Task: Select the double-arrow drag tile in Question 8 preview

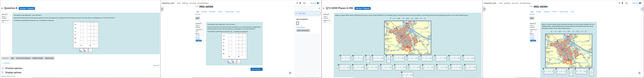Action: (81, 50)
